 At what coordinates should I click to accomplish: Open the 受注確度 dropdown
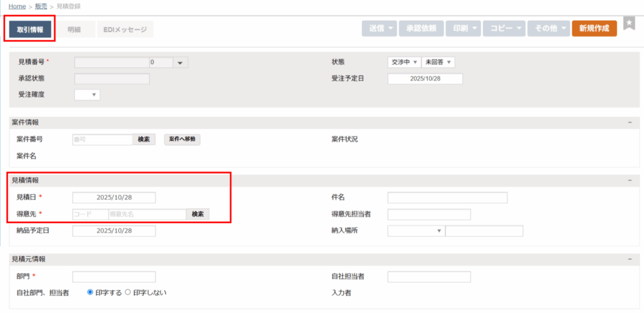pyautogui.click(x=87, y=95)
